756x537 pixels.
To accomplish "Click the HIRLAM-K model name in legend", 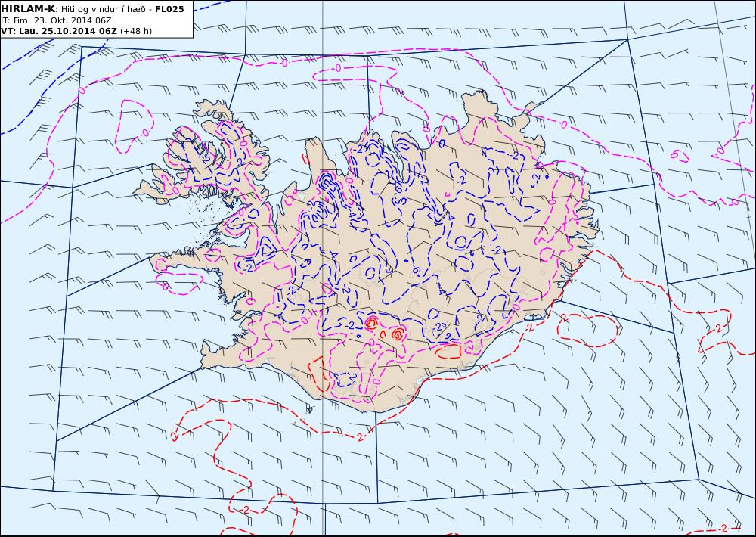I will (27, 9).
